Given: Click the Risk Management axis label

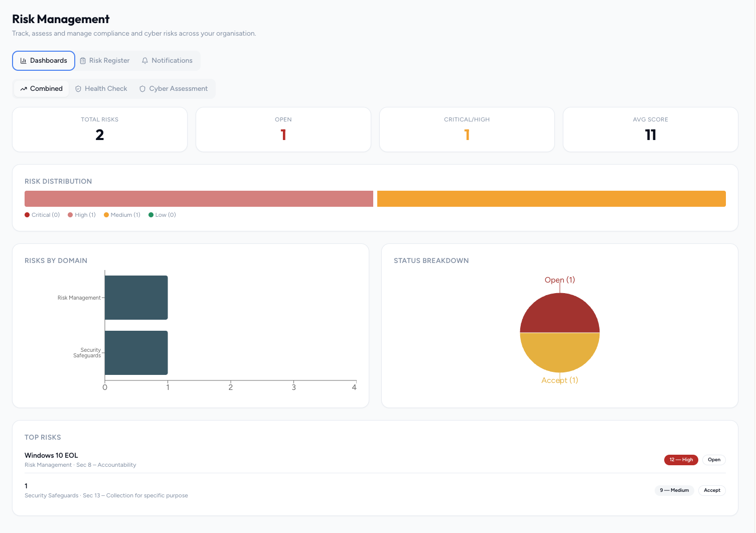Looking at the screenshot, I should [79, 298].
